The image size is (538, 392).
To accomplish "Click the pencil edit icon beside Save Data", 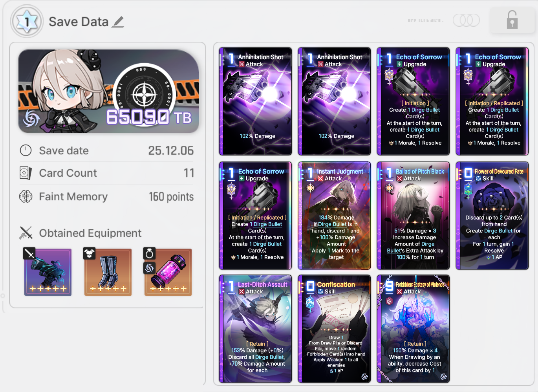I will (x=118, y=22).
